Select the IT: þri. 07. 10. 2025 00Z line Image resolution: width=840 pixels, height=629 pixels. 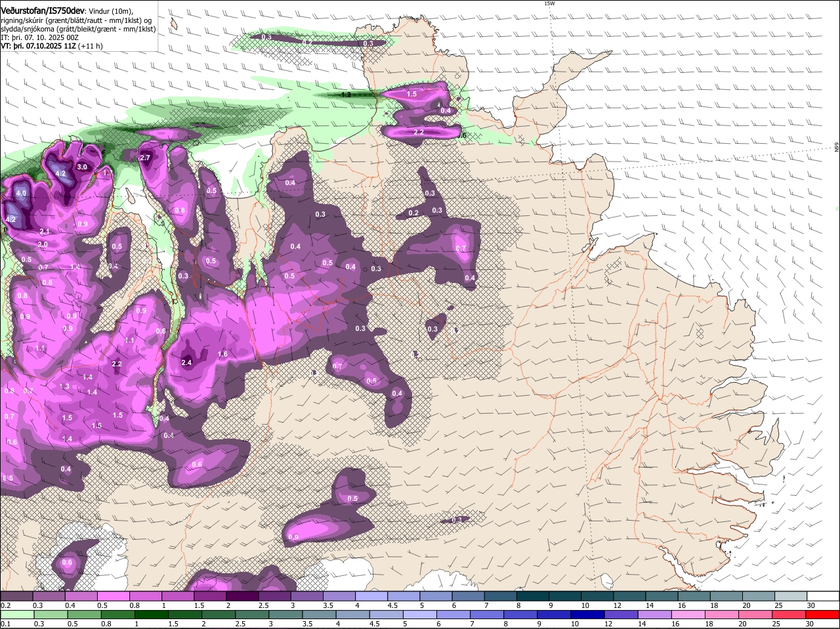[39, 37]
